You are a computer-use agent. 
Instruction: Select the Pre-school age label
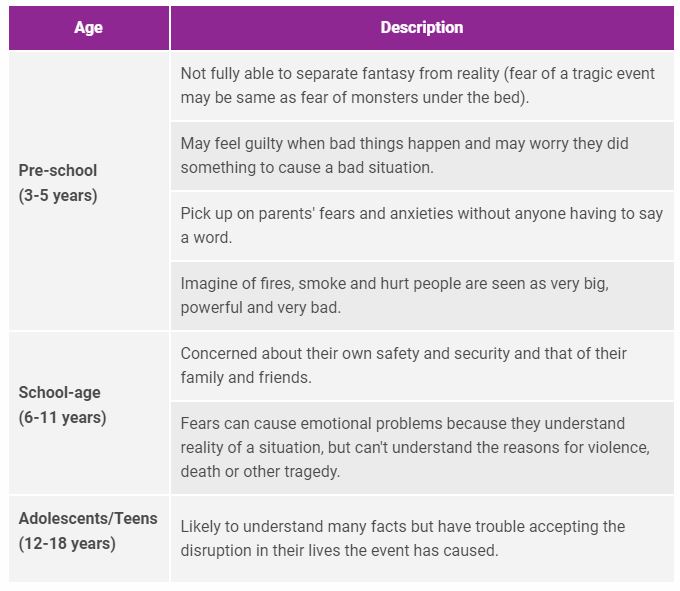[x=58, y=170]
